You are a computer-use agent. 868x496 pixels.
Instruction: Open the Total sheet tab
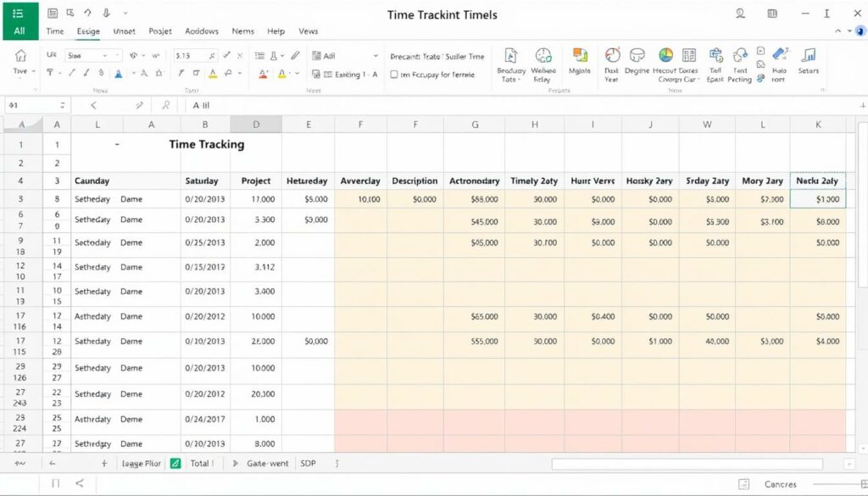[x=199, y=463]
